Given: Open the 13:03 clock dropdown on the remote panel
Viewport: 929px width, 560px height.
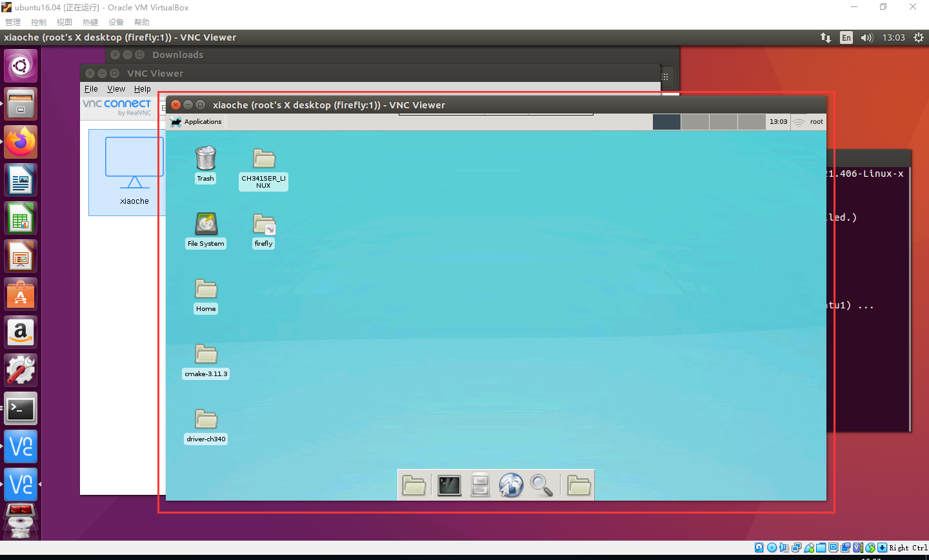Looking at the screenshot, I should [778, 121].
